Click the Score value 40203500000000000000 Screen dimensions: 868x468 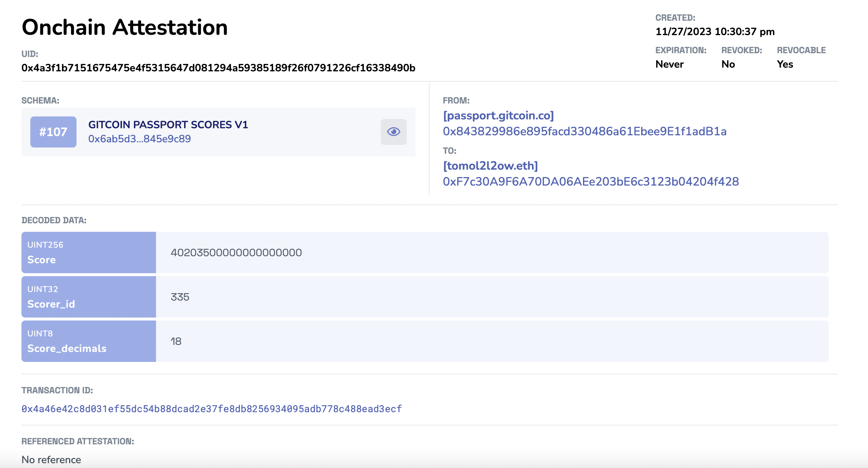[x=236, y=253]
